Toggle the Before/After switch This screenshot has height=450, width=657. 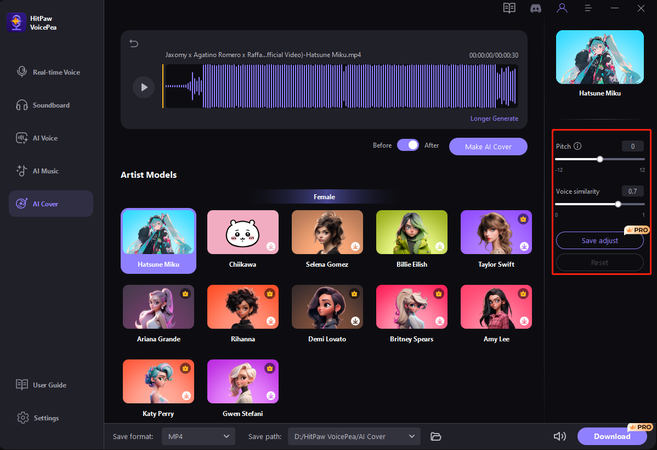408,145
